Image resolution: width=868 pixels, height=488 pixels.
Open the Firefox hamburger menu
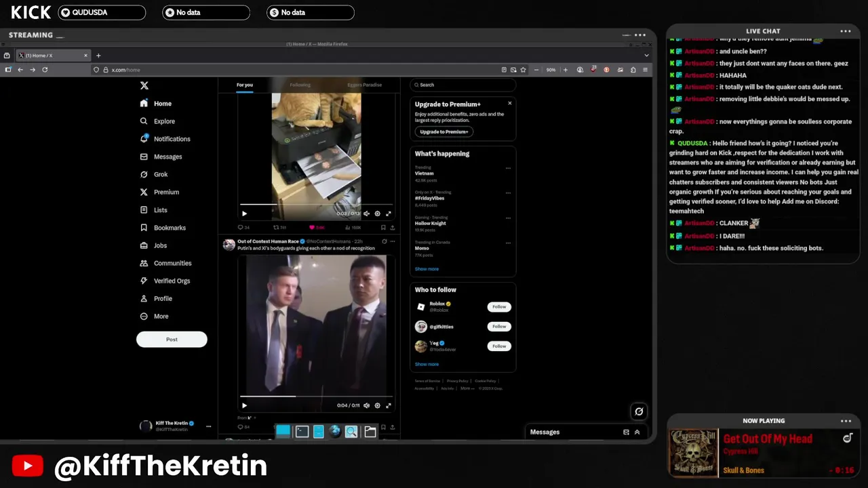pos(645,70)
